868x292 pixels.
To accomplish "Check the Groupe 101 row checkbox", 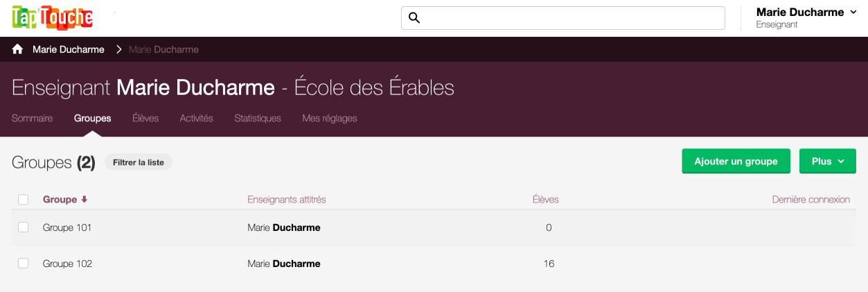I will (x=24, y=227).
